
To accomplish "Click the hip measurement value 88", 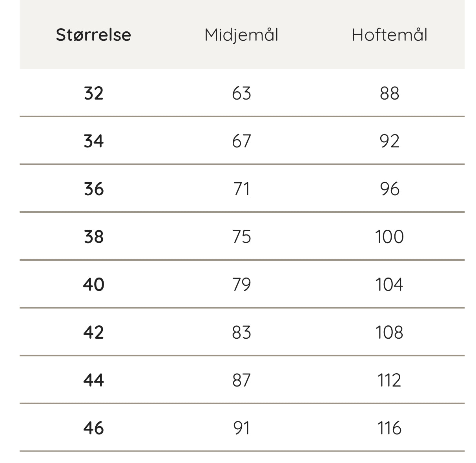I will (x=389, y=93).
